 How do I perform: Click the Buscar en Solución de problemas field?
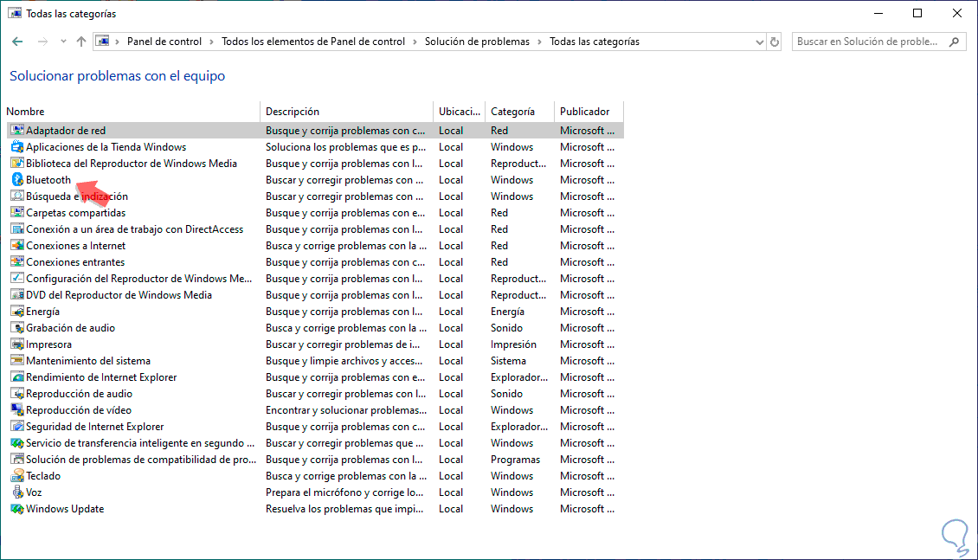point(867,42)
